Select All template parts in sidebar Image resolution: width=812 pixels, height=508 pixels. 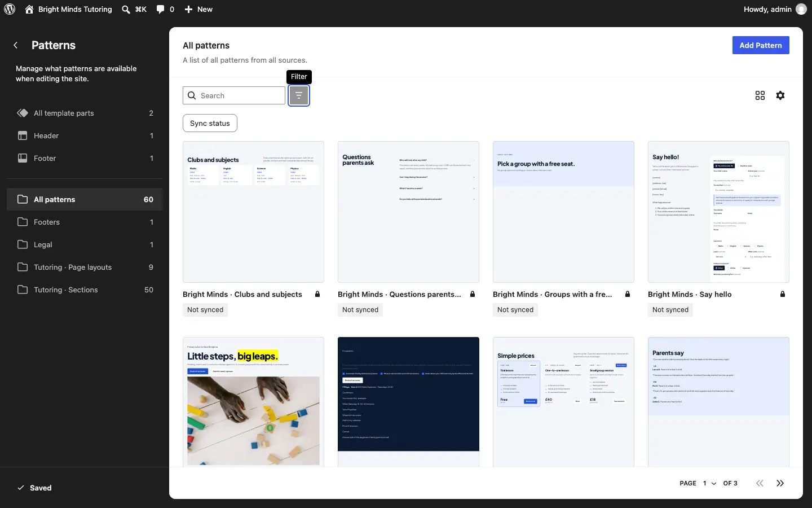click(85, 113)
